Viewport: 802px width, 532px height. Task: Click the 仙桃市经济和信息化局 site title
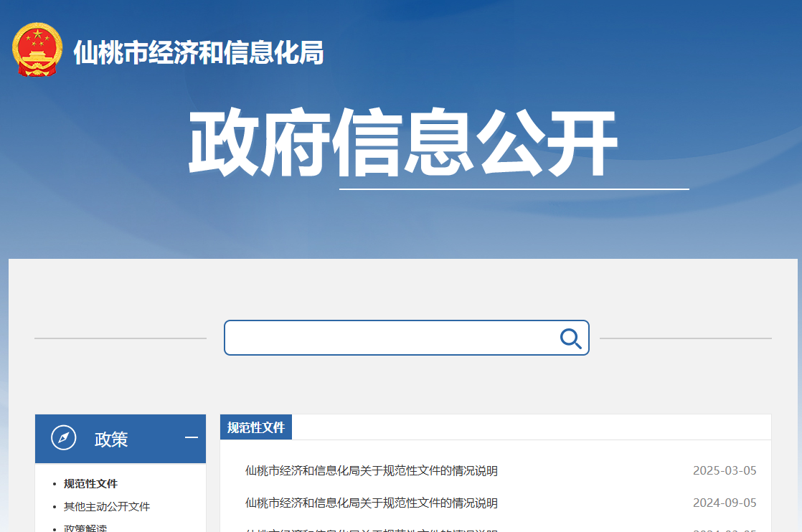tap(199, 53)
